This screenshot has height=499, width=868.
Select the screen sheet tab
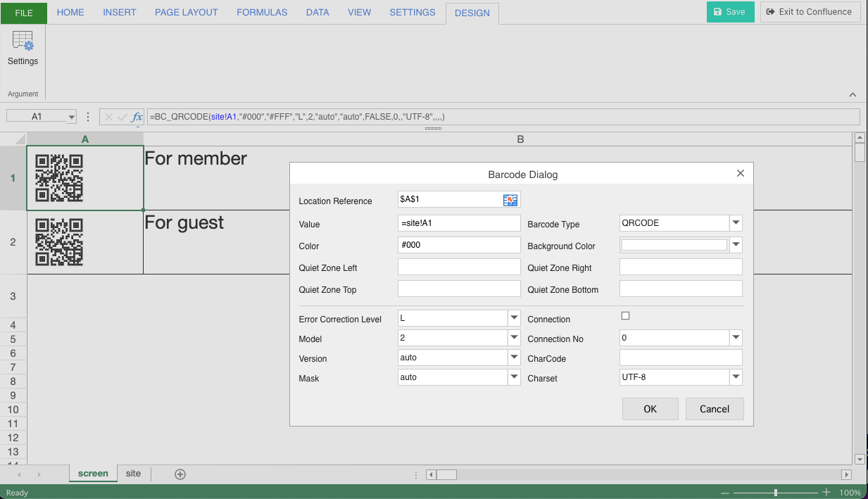coord(93,474)
